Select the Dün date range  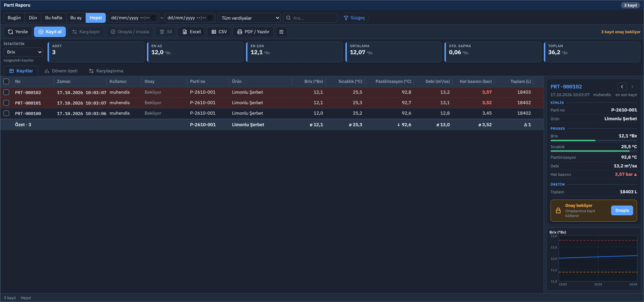33,18
